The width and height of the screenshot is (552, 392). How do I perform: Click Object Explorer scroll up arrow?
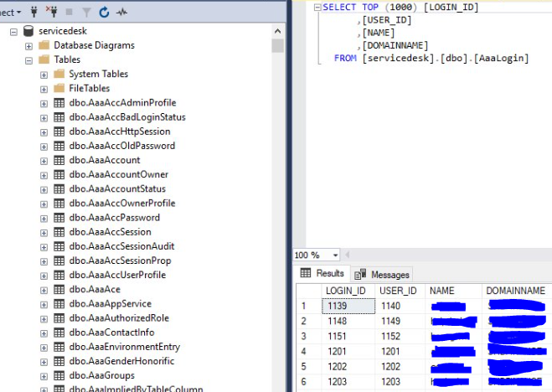[x=277, y=31]
